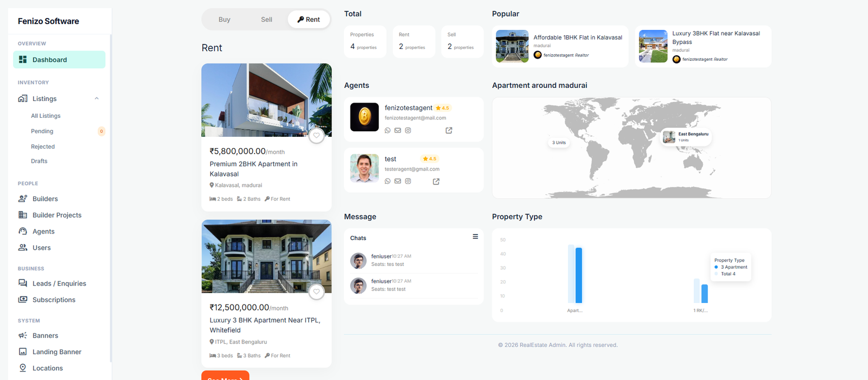Click the ₹5,800,000.00/month price
The width and height of the screenshot is (868, 380).
(247, 151)
